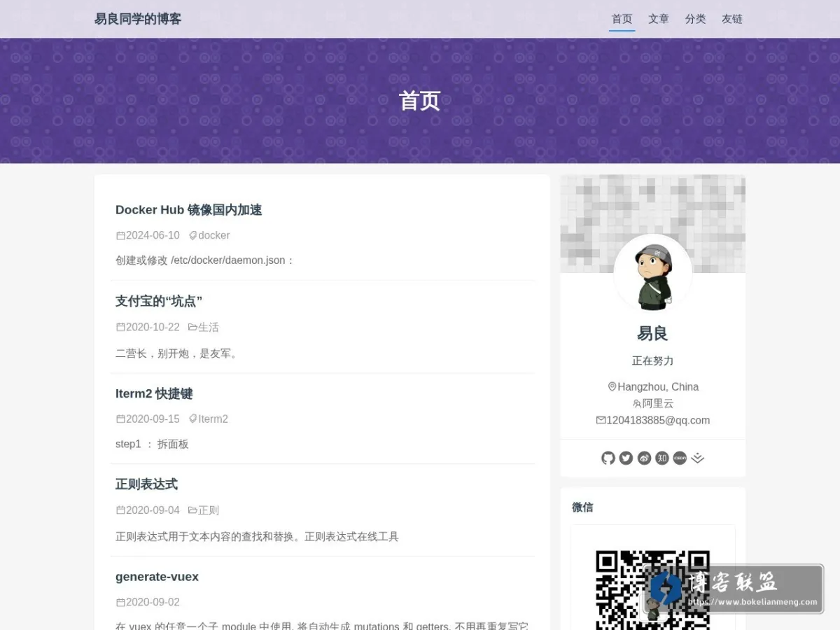The height and width of the screenshot is (630, 840).
Task: Open the GitHub profile icon
Action: tap(608, 458)
